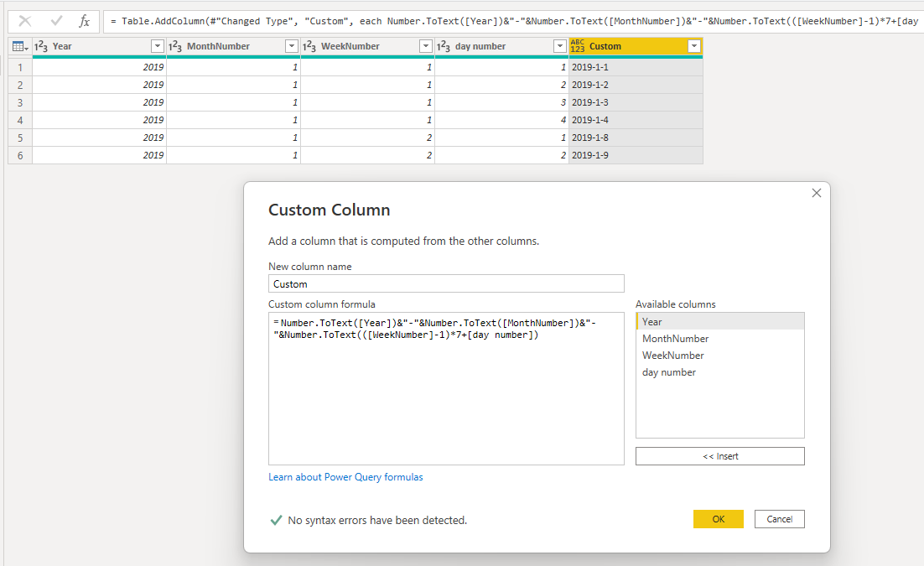Click cell with value 2019-1-3
924x566 pixels.
tap(636, 102)
